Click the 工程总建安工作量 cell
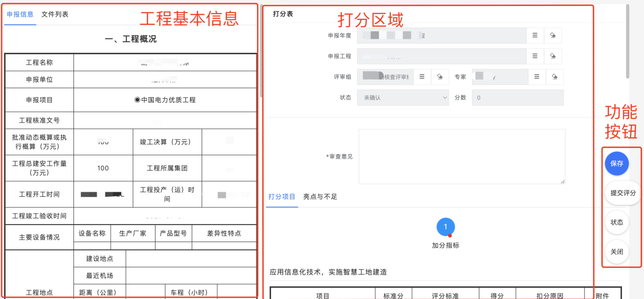644x299 pixels. 39,168
